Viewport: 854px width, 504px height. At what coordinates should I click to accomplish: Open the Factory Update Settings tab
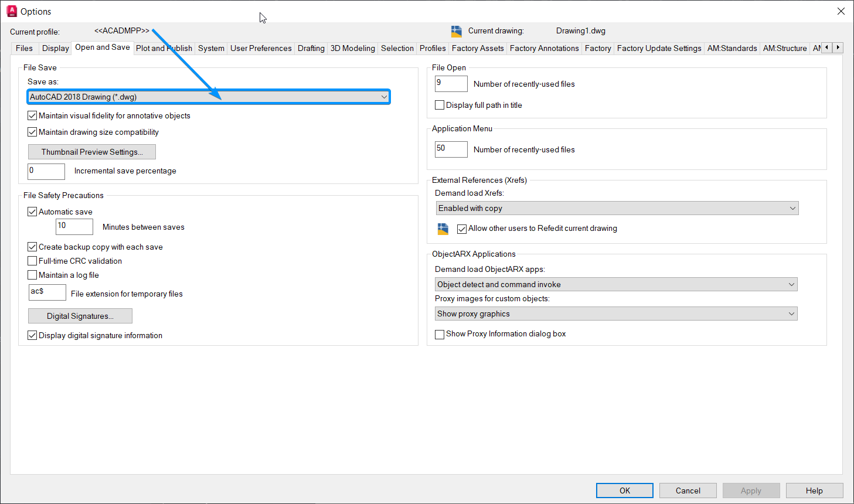[659, 47]
